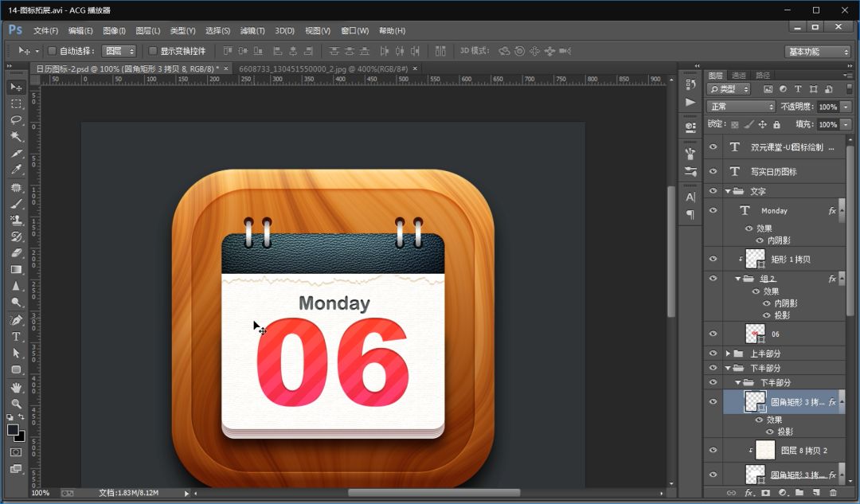860x504 pixels.
Task: Click the foreground color swatch
Action: point(13,430)
